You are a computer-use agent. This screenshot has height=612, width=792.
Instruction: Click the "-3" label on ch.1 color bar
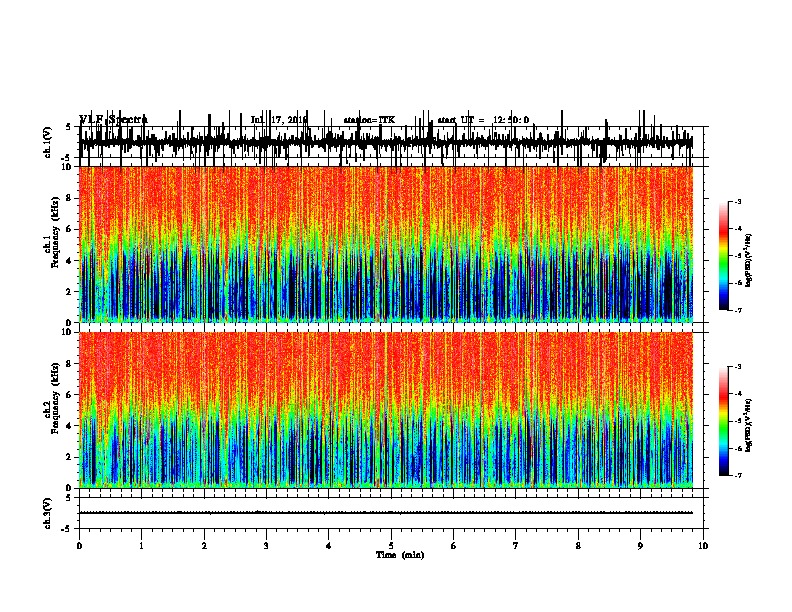pyautogui.click(x=737, y=201)
